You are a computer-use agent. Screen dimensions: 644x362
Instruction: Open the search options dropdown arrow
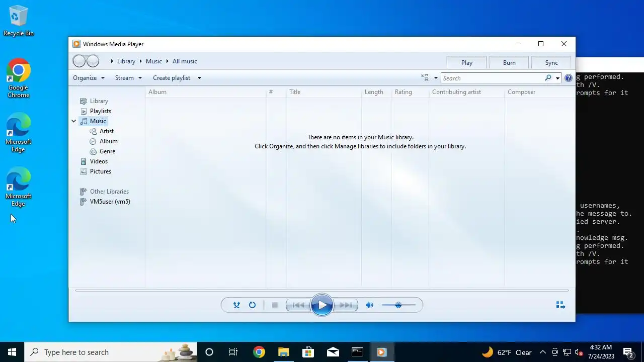click(x=557, y=78)
